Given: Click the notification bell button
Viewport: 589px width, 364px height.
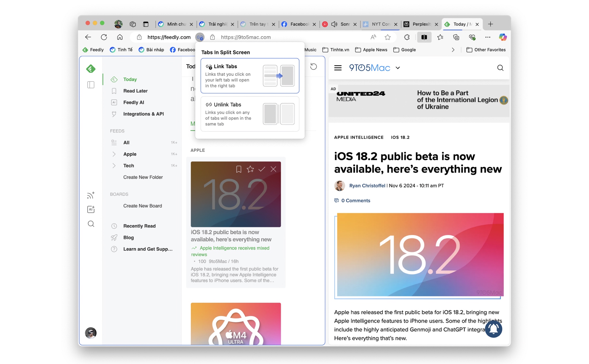Looking at the screenshot, I should click(x=494, y=329).
